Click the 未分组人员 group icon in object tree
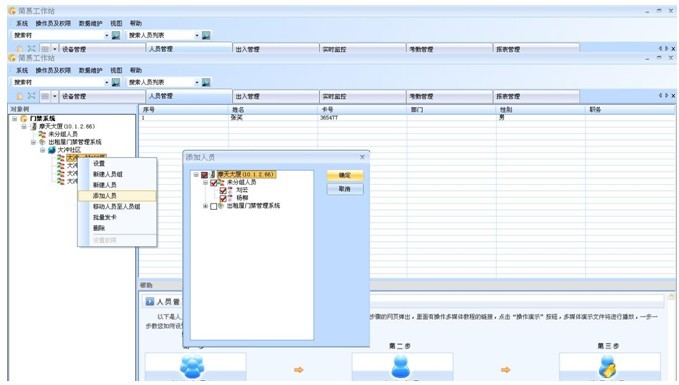This screenshot has width=679, height=385. point(42,134)
